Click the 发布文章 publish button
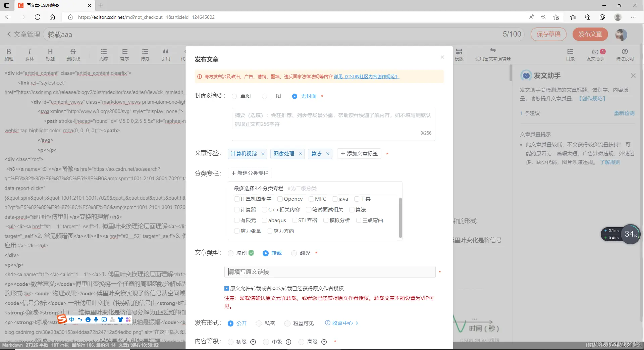Viewport: 644px width, 350px height. pyautogui.click(x=590, y=34)
